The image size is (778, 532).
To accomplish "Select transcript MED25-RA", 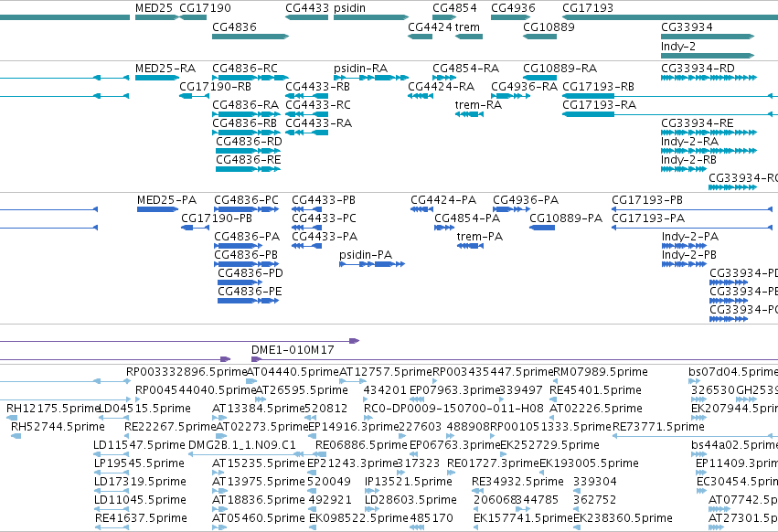I will (x=157, y=78).
